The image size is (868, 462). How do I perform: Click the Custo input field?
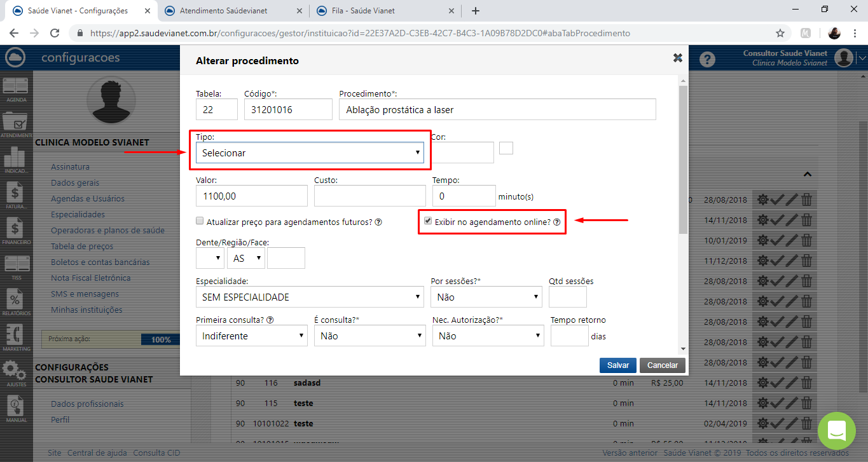370,196
